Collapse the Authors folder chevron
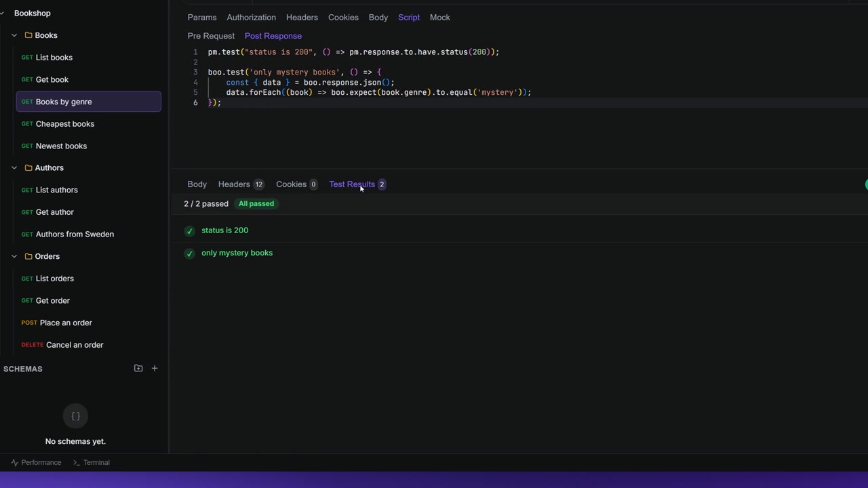Image resolution: width=868 pixels, height=488 pixels. tap(14, 167)
